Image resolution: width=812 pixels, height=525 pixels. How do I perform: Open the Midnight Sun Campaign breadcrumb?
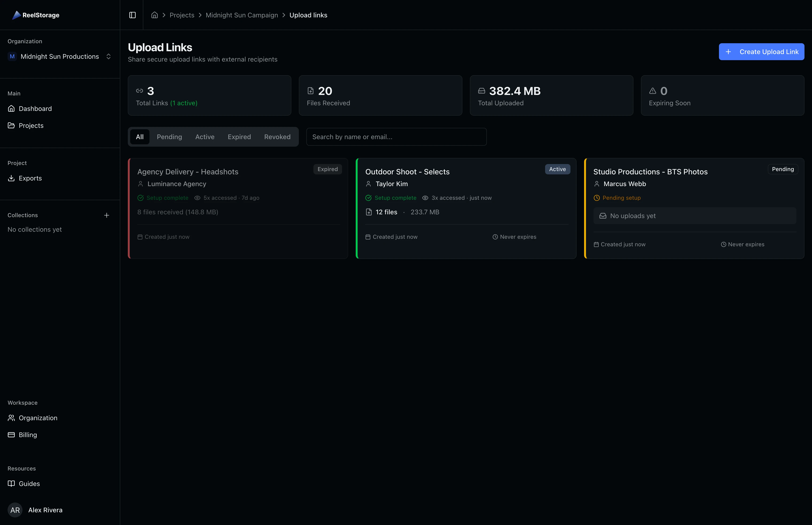(x=242, y=15)
